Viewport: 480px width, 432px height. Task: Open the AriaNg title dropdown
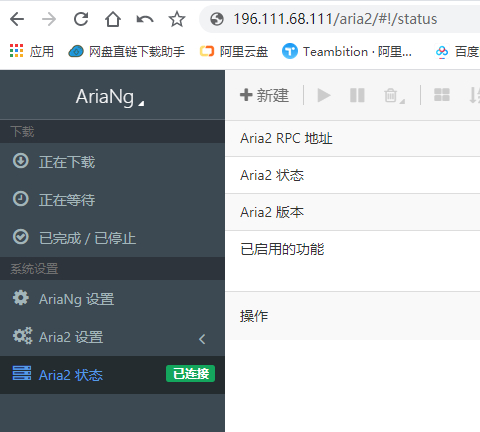click(110, 97)
